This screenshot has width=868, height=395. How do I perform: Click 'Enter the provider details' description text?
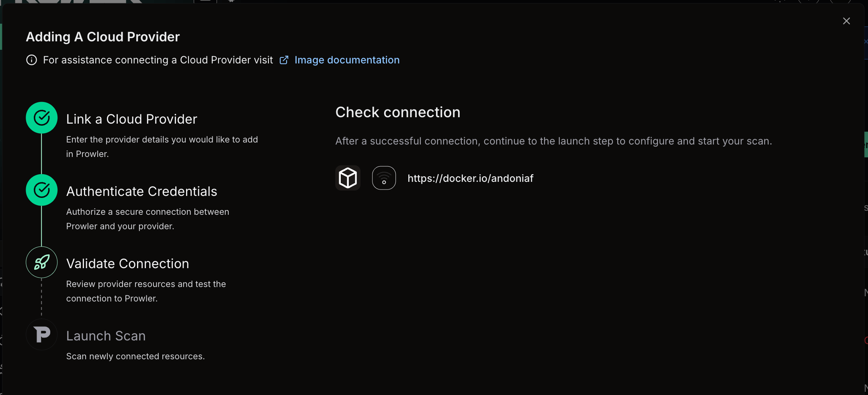[x=162, y=147]
